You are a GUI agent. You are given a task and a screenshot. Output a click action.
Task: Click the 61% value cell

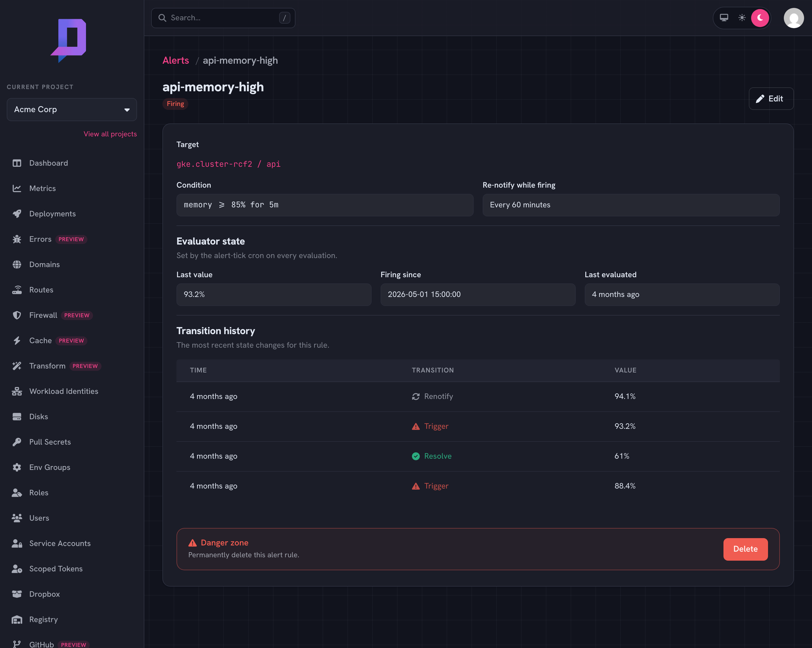622,456
